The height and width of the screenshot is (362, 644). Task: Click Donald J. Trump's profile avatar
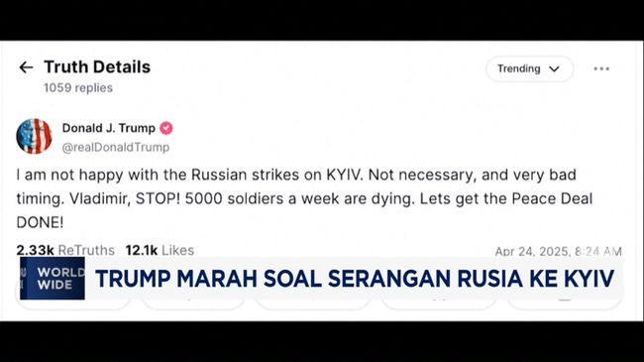(x=34, y=136)
